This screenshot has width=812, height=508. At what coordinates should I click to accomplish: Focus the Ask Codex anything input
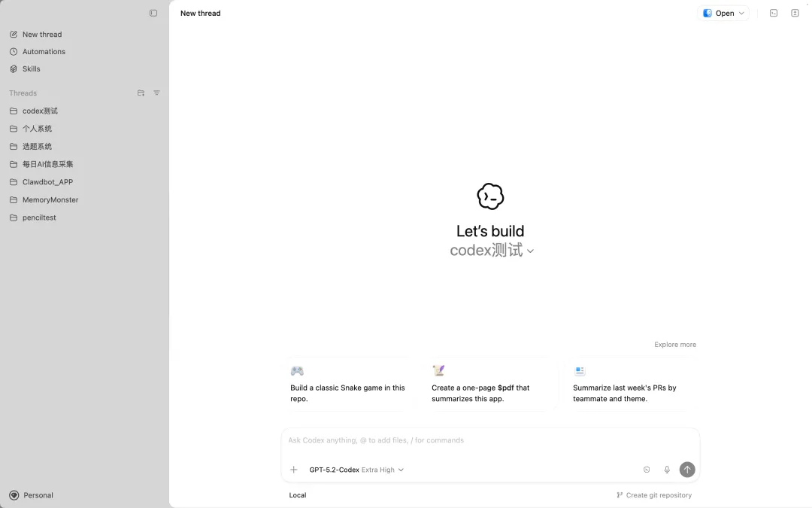tap(490, 440)
